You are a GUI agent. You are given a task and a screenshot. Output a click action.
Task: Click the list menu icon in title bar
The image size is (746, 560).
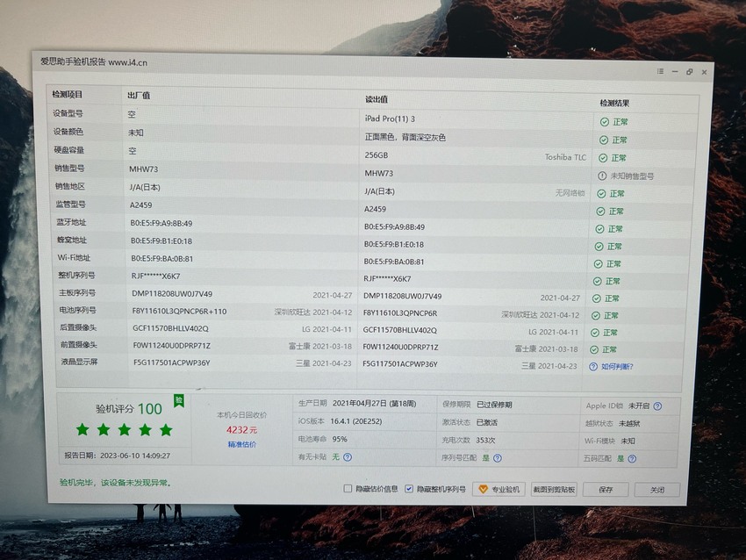coord(660,71)
